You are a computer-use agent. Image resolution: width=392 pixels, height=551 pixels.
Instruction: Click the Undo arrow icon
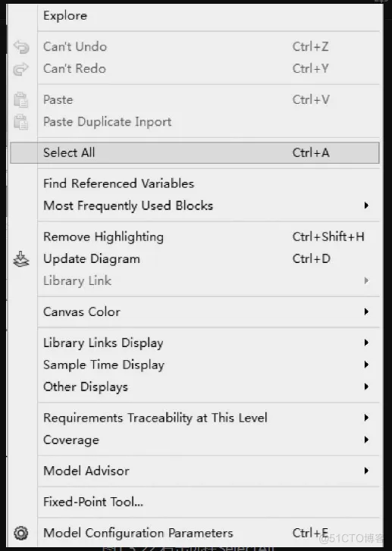click(x=21, y=47)
